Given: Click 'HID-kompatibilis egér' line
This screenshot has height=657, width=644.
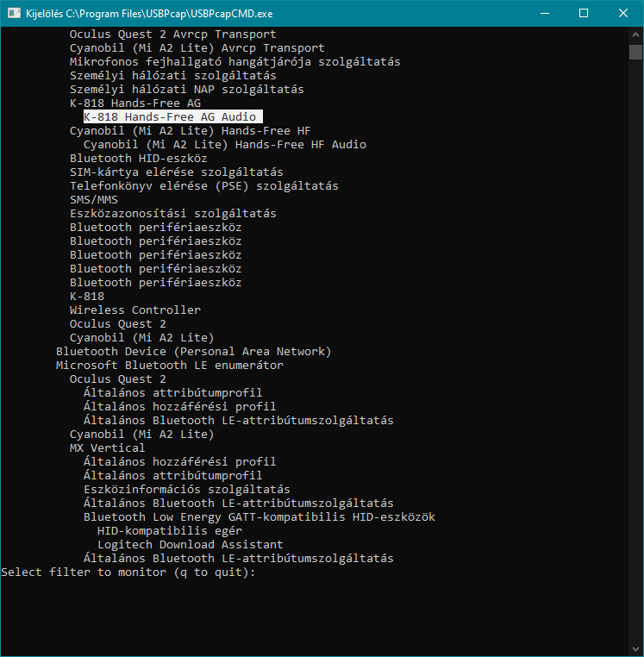Looking at the screenshot, I should pos(169,531).
